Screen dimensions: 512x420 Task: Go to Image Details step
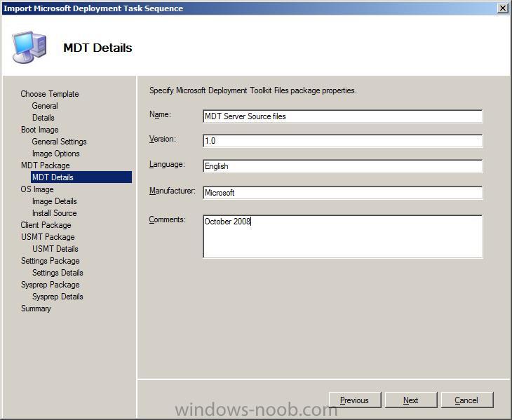54,201
